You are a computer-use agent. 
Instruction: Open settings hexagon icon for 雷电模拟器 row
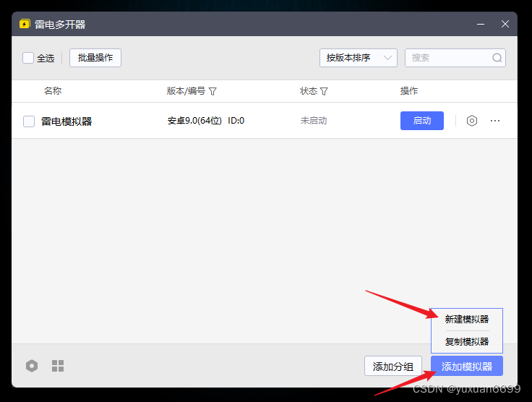471,121
